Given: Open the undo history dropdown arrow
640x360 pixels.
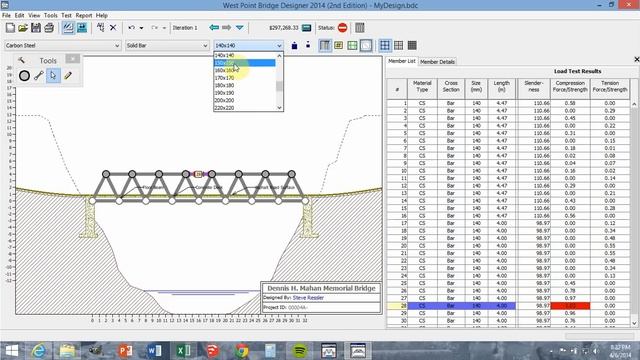Looking at the screenshot, I should [141, 28].
